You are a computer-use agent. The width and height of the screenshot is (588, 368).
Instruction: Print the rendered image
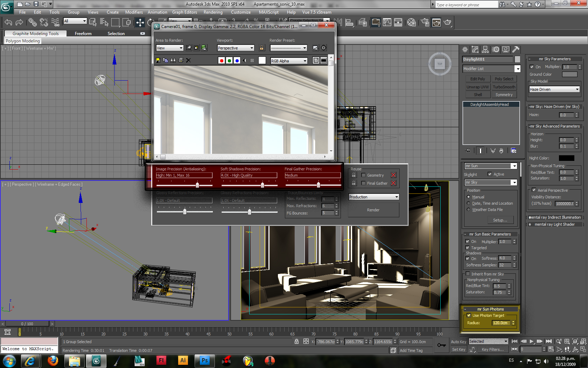[x=181, y=60]
